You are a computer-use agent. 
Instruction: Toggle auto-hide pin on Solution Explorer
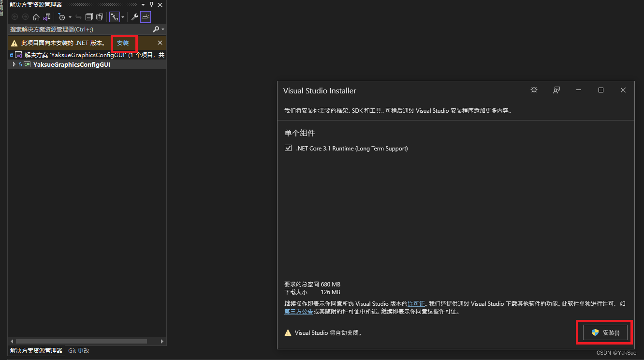[151, 4]
